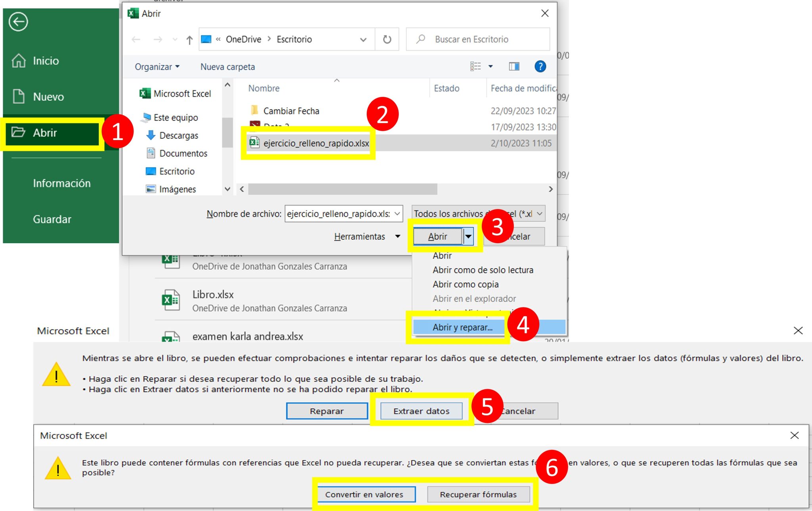
Task: Click the Recuperar fórmulas button
Action: [478, 494]
